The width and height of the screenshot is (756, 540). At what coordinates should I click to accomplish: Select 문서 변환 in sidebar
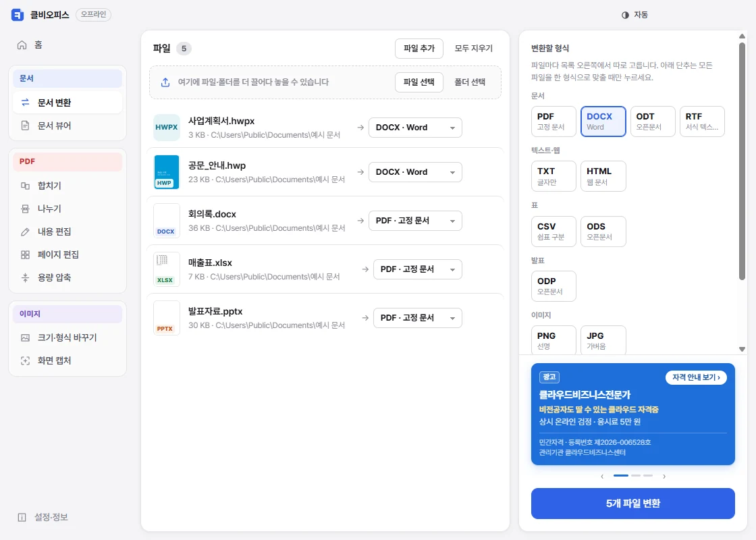[x=67, y=102]
